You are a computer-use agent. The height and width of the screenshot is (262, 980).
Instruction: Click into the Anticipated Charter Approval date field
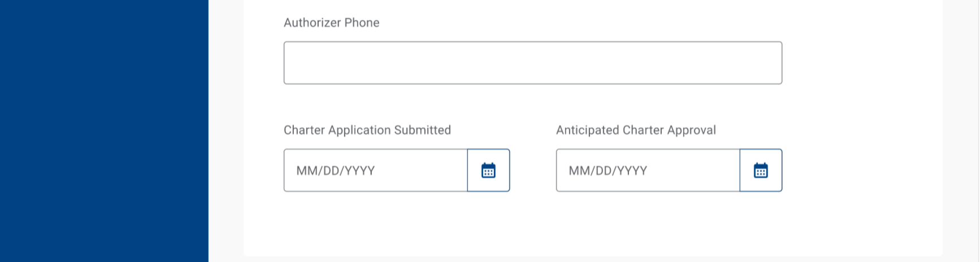[648, 171]
